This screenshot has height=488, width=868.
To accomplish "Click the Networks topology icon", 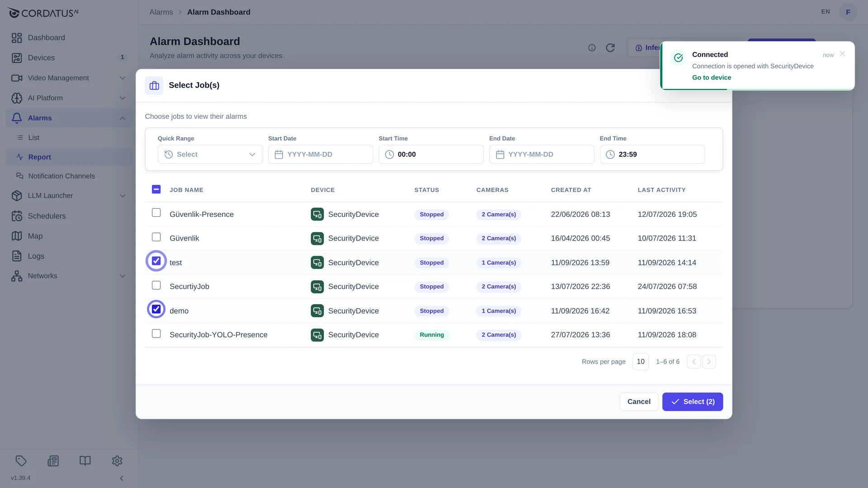I will (x=17, y=276).
